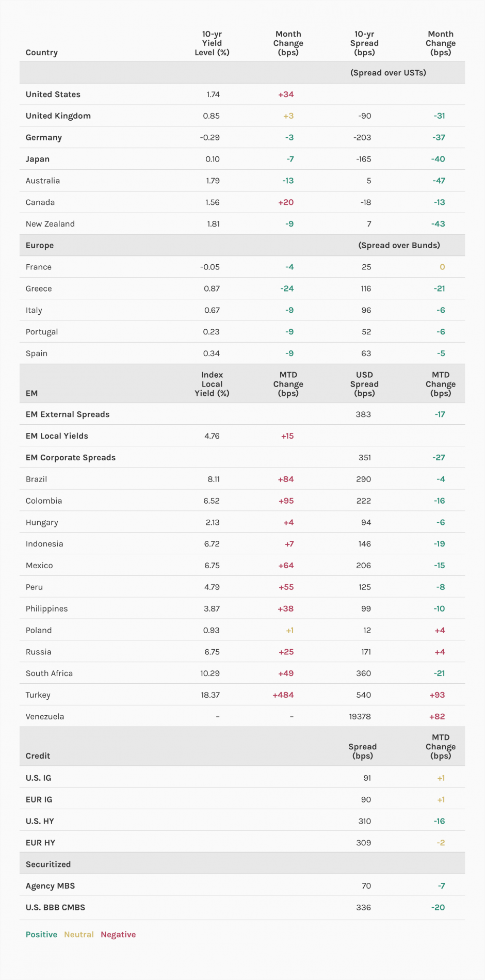Click the Agency MBS row label

point(50,886)
